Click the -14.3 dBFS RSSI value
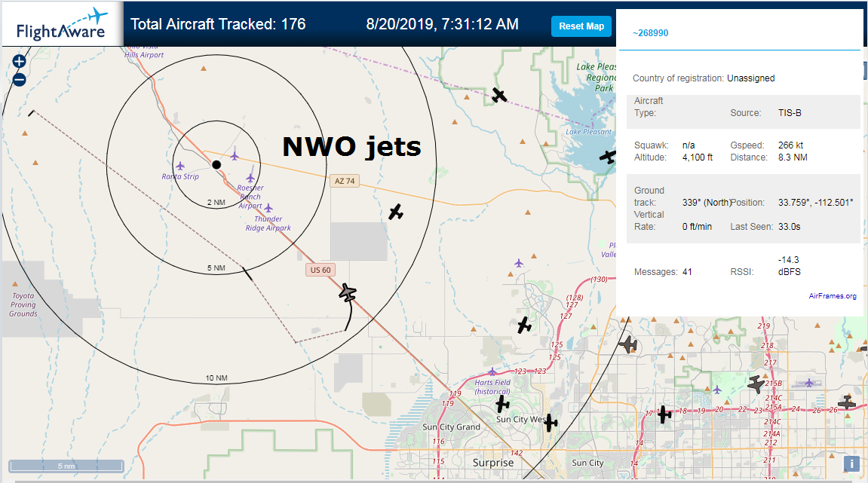The image size is (868, 483). tap(790, 265)
